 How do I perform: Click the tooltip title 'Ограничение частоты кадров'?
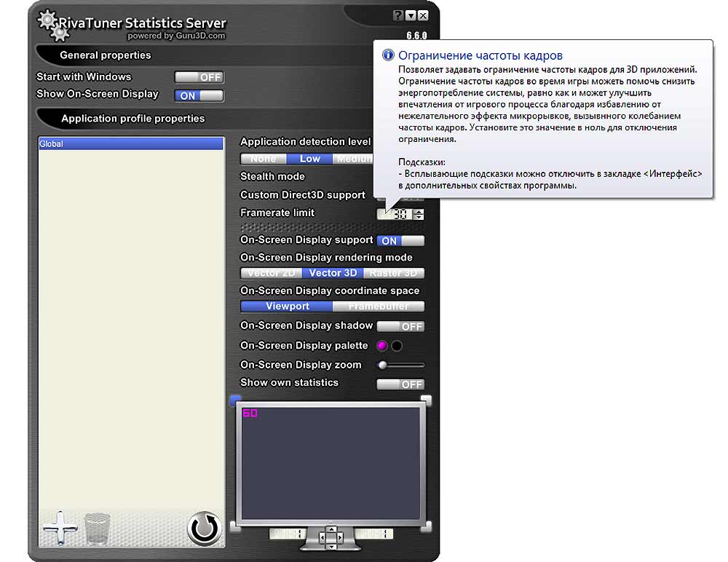[480, 56]
